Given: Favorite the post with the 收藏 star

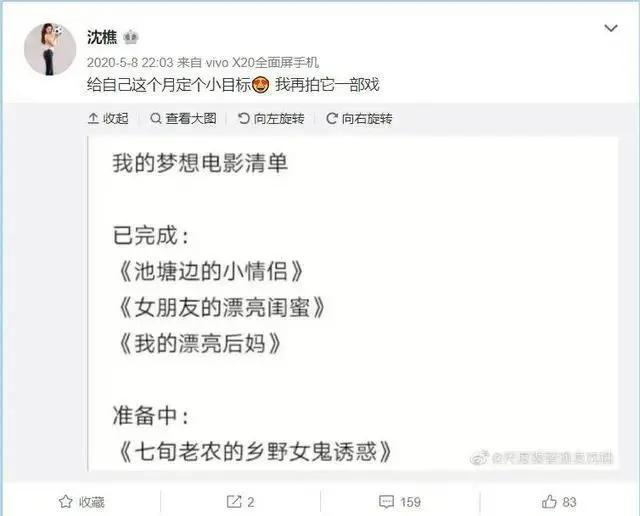Looking at the screenshot, I should pyautogui.click(x=81, y=502).
